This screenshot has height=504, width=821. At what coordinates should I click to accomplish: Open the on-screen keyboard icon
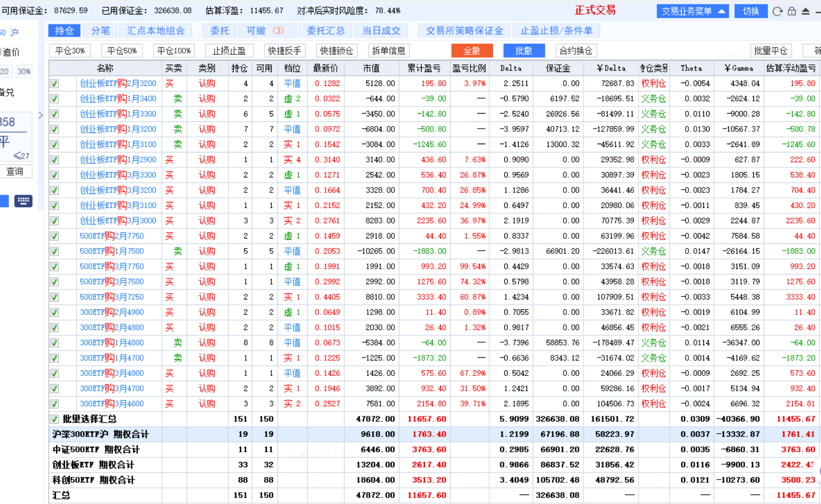tap(23, 201)
